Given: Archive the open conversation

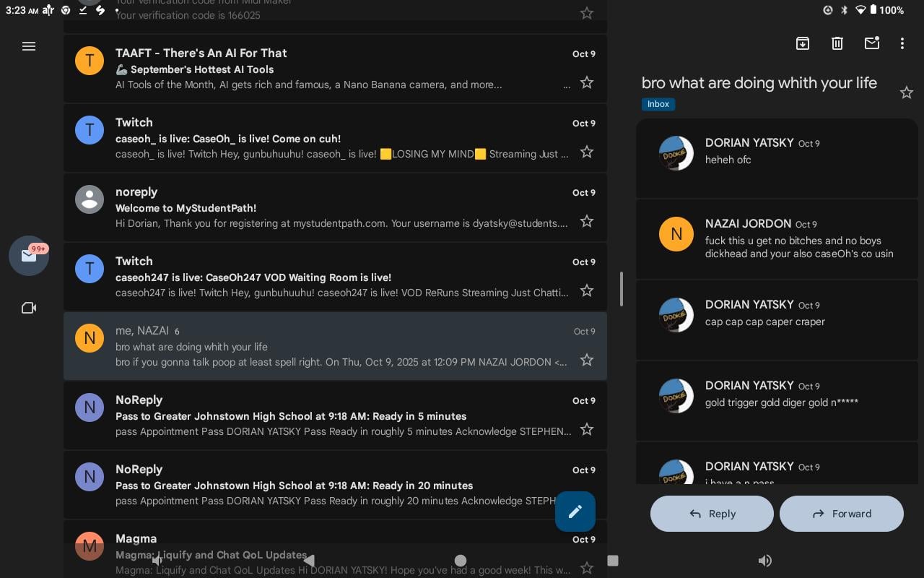Looking at the screenshot, I should tap(803, 43).
